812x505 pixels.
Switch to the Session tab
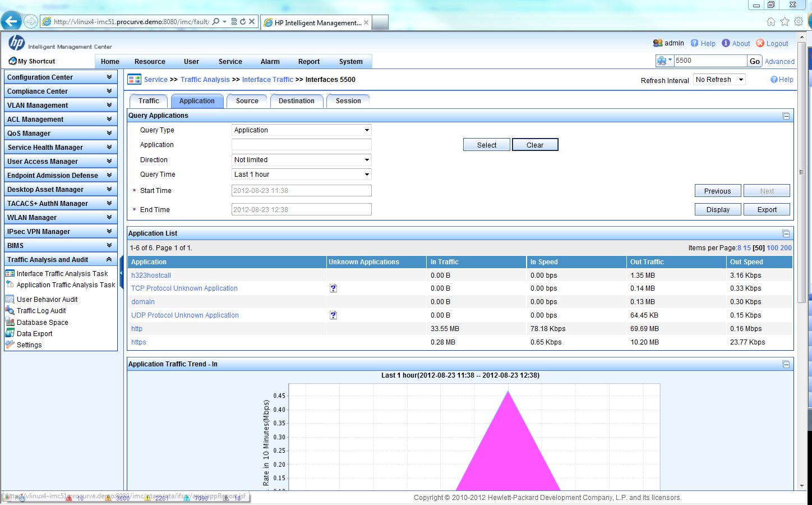[x=348, y=101]
